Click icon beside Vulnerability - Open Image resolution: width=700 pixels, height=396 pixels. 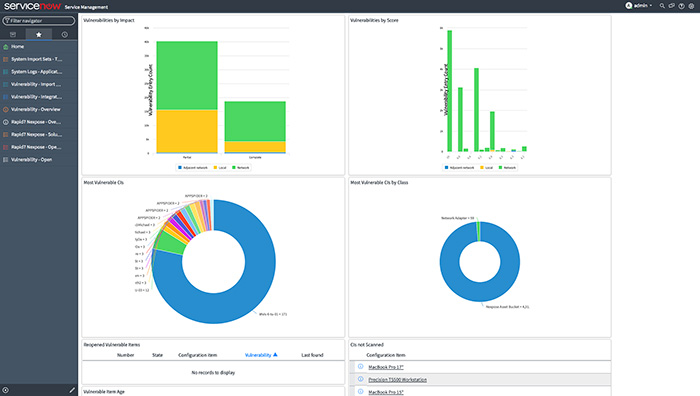click(6, 159)
